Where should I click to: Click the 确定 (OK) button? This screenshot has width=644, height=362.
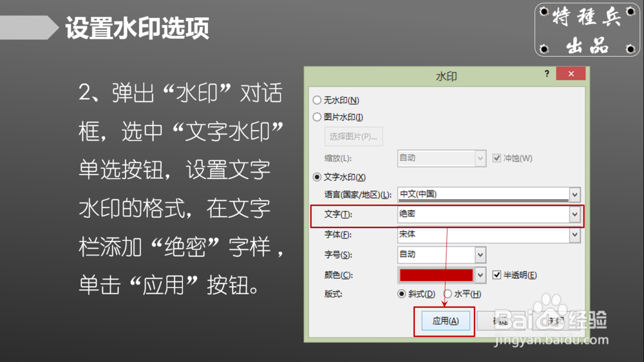pos(500,321)
